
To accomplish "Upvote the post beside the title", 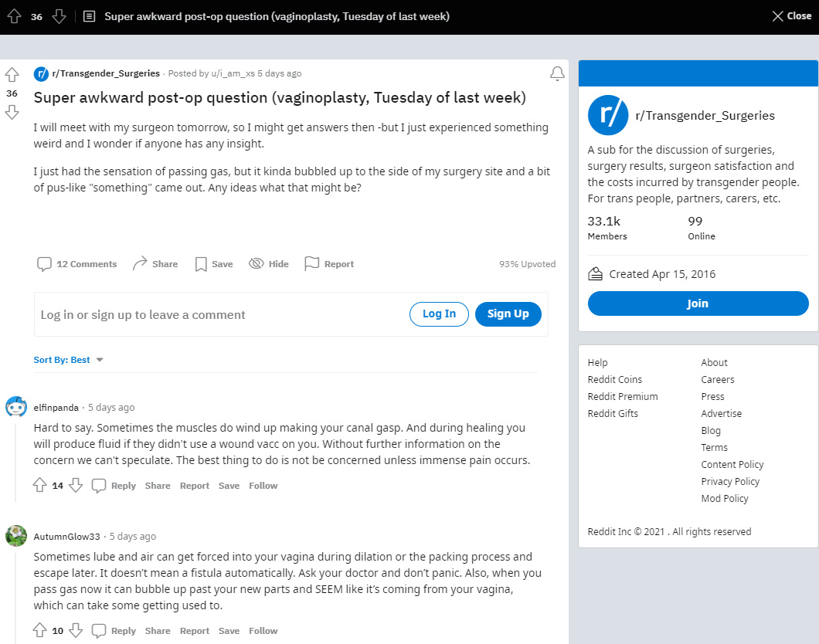I will 12,75.
